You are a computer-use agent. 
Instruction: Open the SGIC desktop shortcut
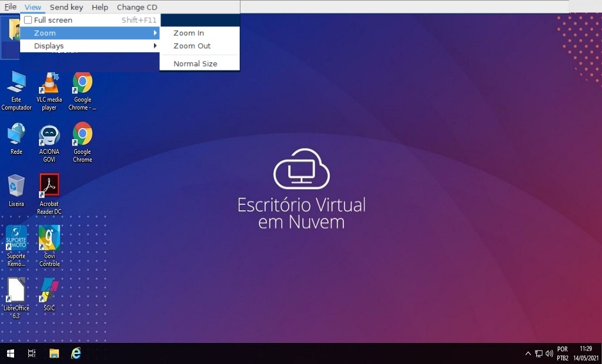(49, 290)
